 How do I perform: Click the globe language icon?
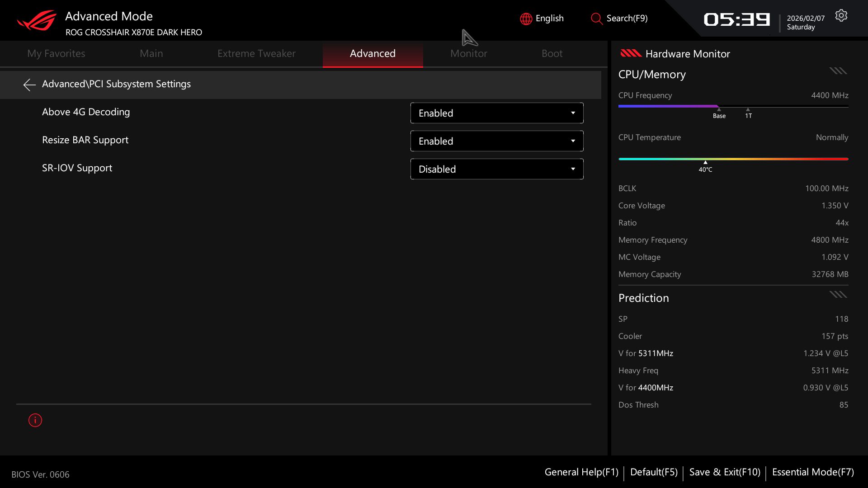click(526, 19)
